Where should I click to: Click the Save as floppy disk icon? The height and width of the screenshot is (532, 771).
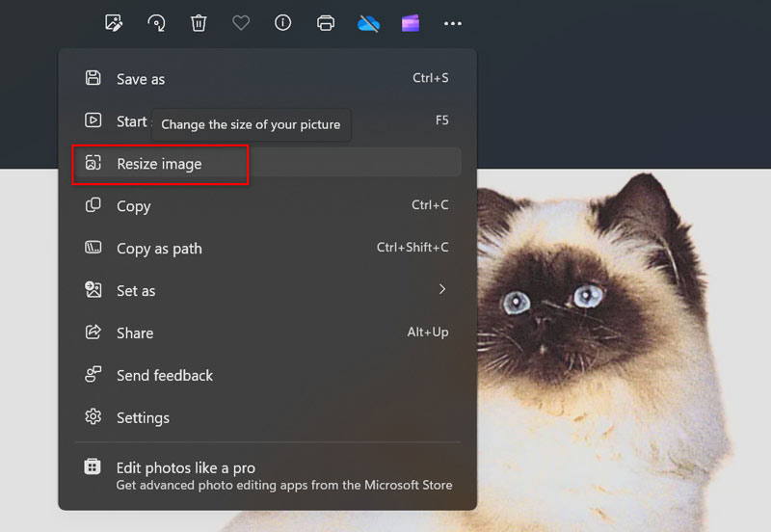(x=93, y=78)
